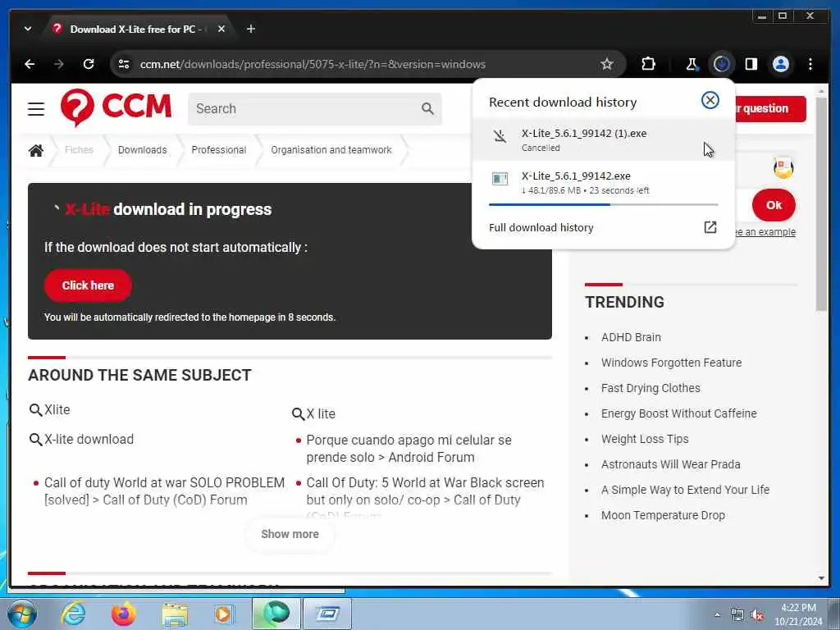Open Fast Drying Clothes trending link
Screen dimensions: 840x630
pyautogui.click(x=651, y=388)
